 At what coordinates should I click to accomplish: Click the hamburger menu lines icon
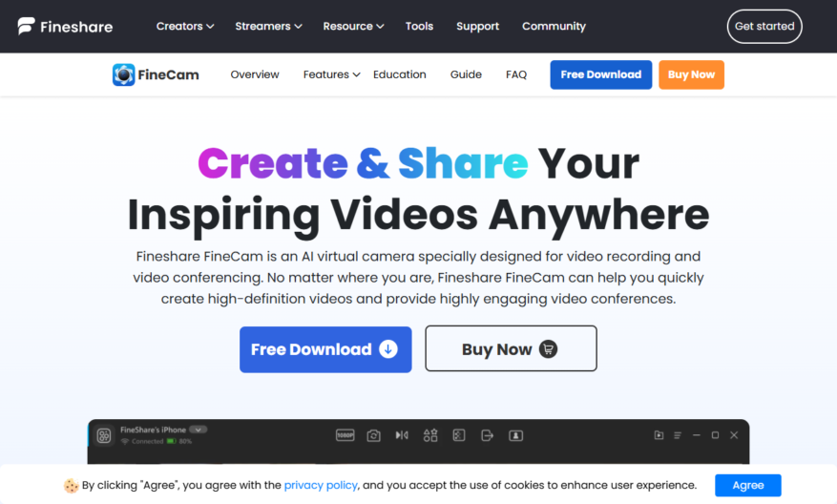point(678,435)
